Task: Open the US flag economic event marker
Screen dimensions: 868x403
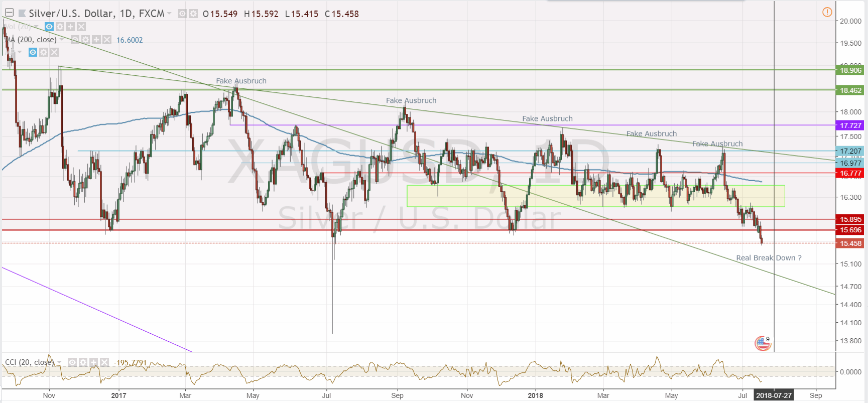Action: pos(763,343)
